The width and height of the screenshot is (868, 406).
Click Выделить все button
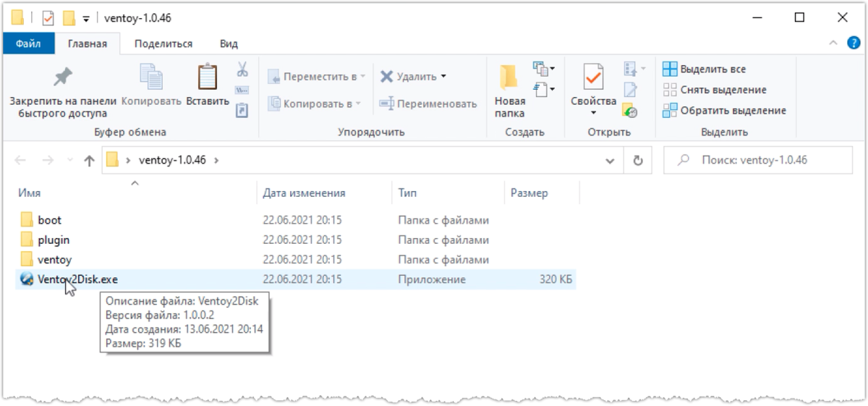704,69
